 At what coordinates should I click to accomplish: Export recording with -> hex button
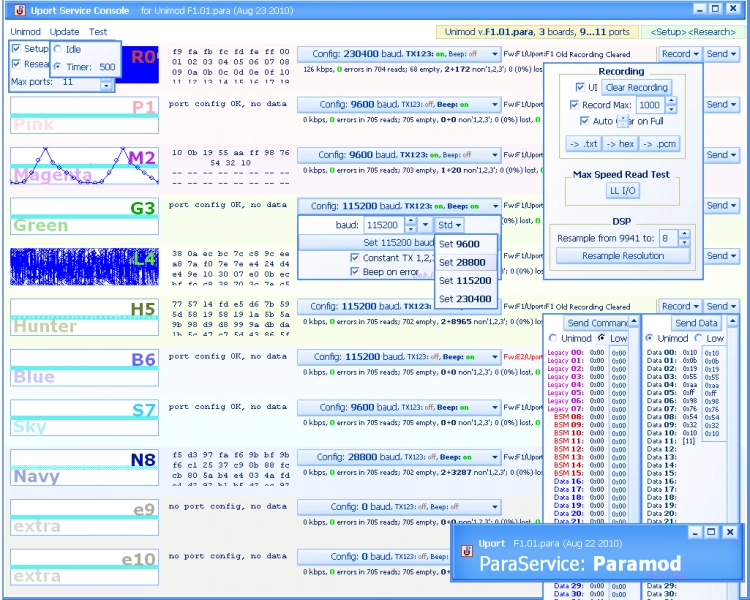point(619,144)
